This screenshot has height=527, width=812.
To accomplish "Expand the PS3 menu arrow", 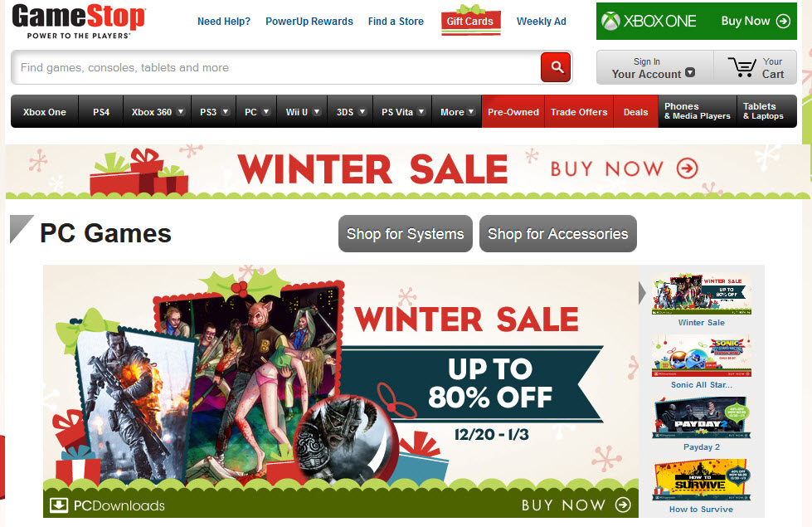I will coord(226,111).
